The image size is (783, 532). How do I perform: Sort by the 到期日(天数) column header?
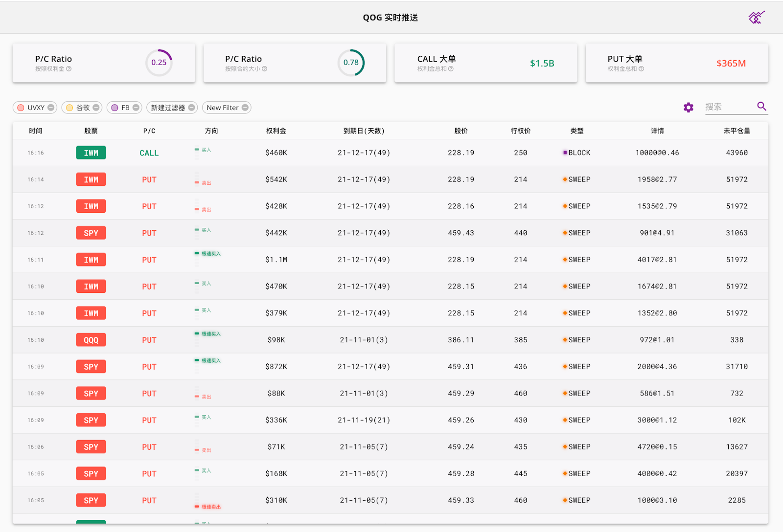click(x=364, y=131)
